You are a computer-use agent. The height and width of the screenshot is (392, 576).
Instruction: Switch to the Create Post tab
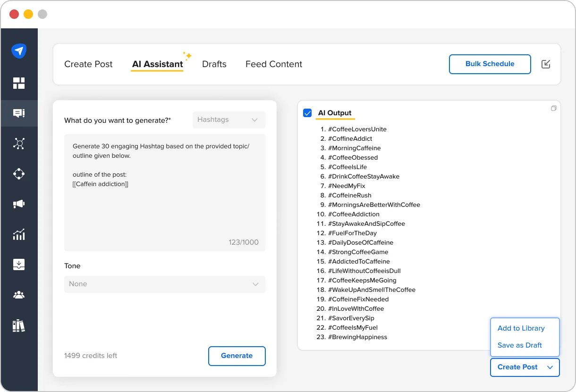pos(88,64)
